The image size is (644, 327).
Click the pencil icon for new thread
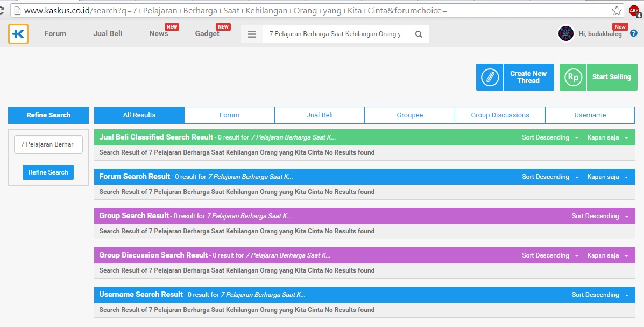click(490, 77)
